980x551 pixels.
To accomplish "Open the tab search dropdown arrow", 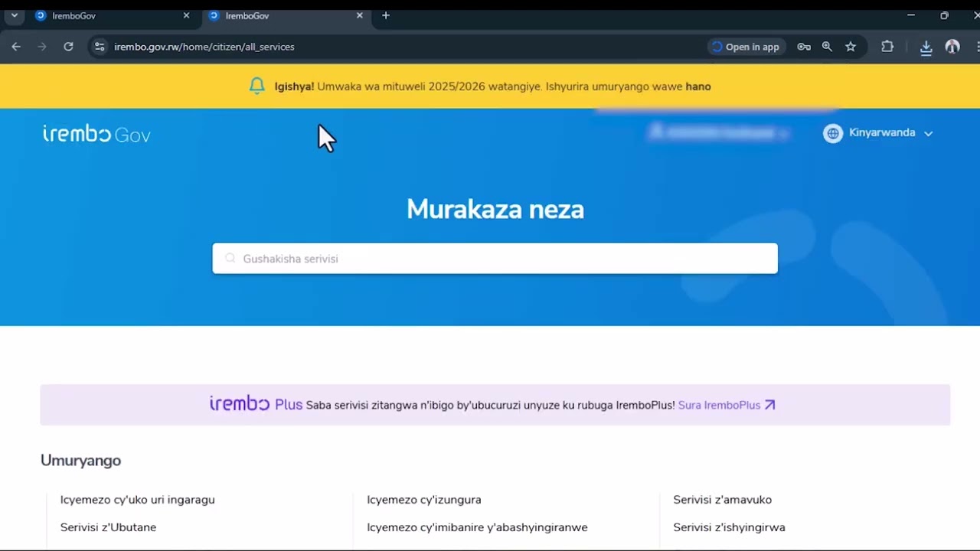I will click(14, 15).
